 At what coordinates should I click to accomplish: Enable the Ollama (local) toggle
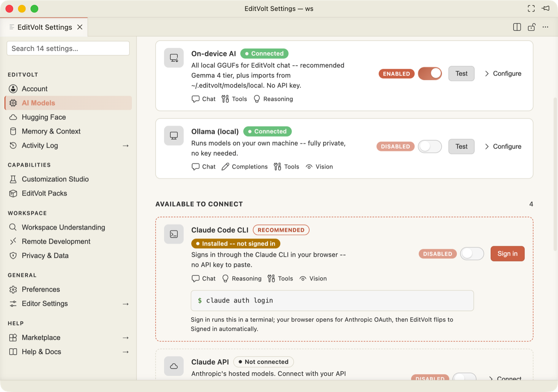tap(430, 146)
